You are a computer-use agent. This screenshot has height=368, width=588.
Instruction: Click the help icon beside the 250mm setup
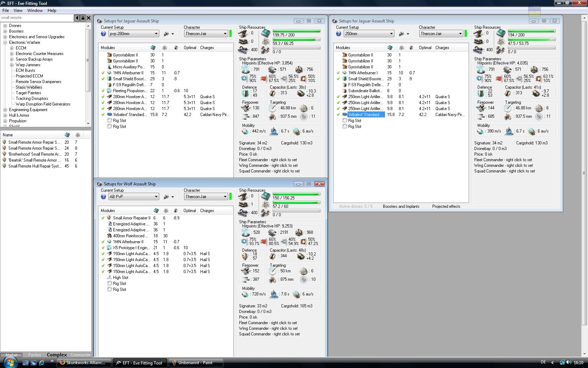pyautogui.click(x=338, y=34)
